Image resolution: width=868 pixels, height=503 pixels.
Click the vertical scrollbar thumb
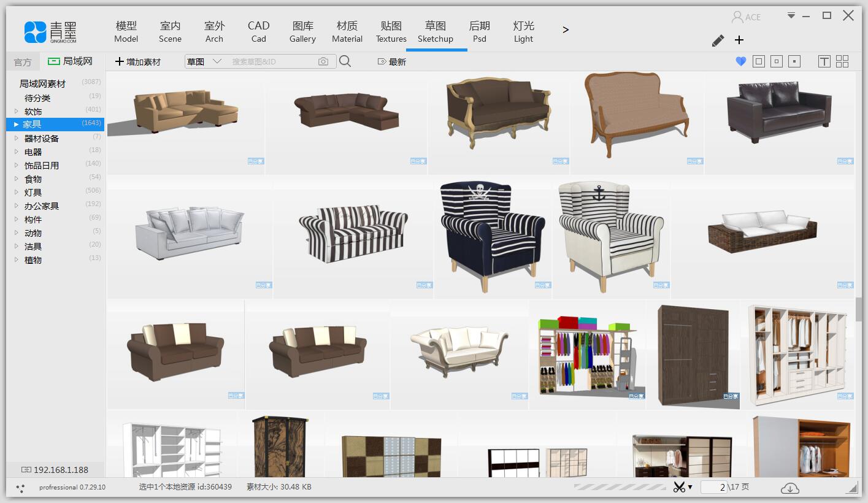pyautogui.click(x=859, y=309)
